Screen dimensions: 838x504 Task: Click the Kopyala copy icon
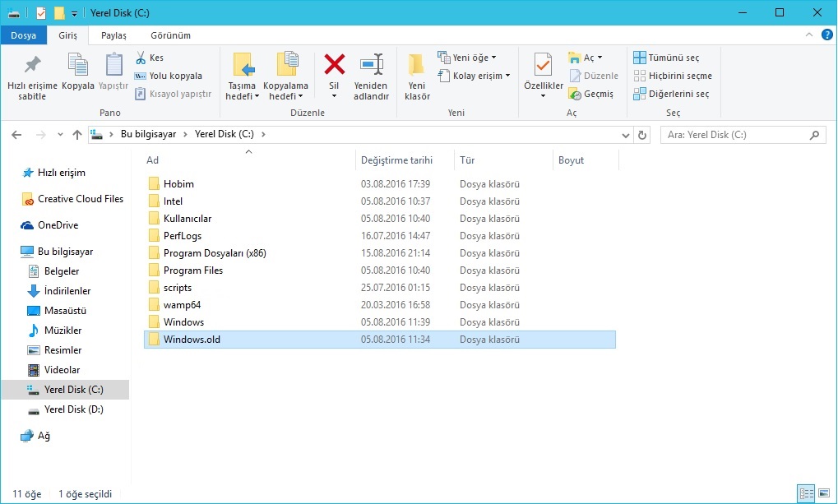click(78, 65)
